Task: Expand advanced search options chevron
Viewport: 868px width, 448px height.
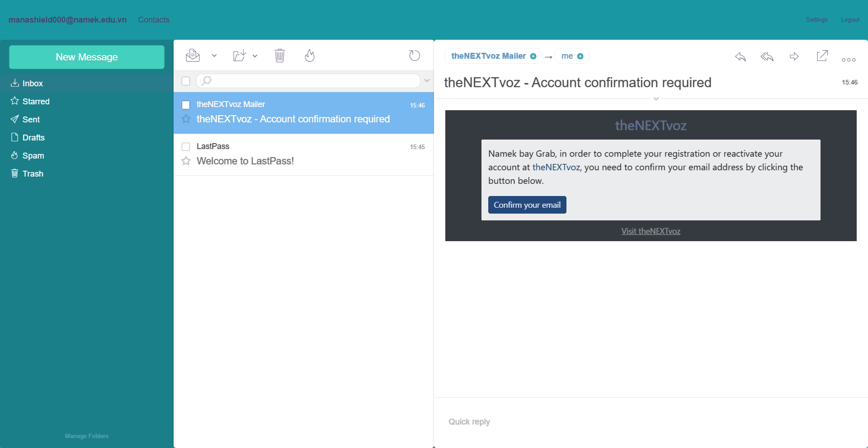Action: pyautogui.click(x=427, y=81)
